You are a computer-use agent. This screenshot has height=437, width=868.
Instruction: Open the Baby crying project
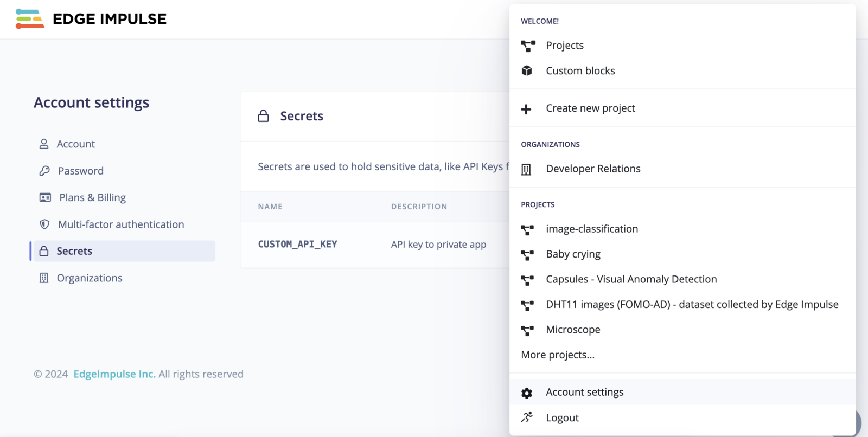click(x=573, y=254)
